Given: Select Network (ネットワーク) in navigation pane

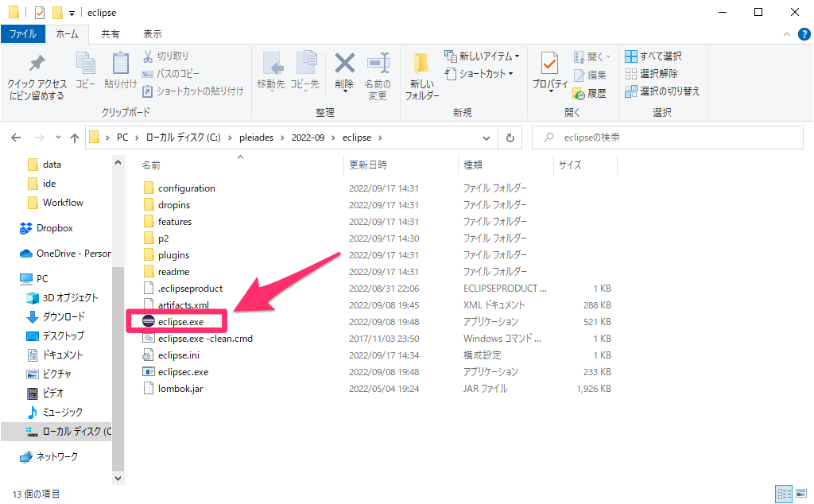Looking at the screenshot, I should tap(48, 457).
